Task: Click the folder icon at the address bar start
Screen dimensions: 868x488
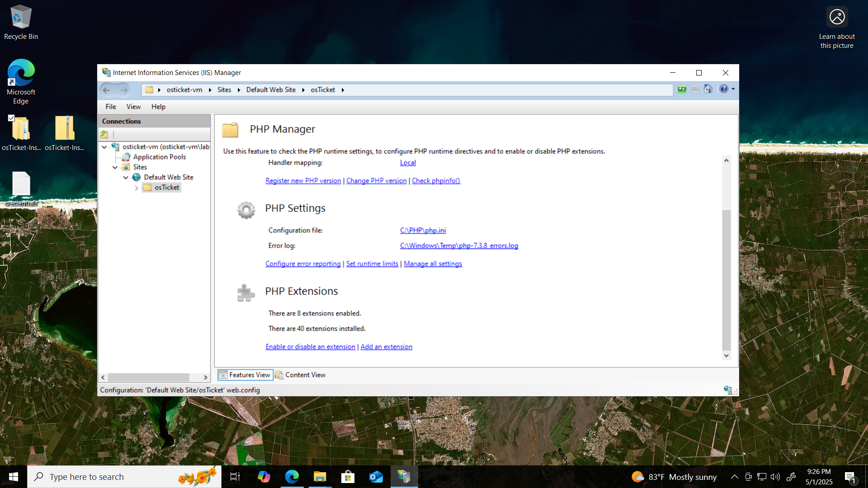Action: tap(149, 89)
